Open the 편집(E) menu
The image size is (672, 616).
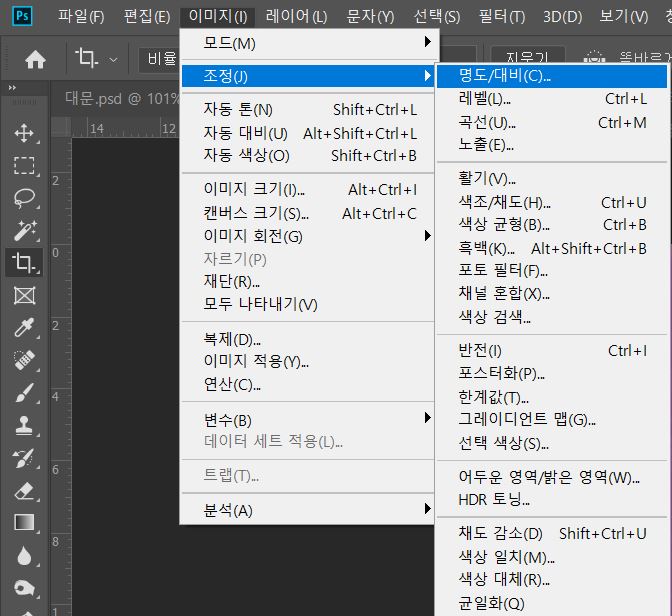(147, 17)
